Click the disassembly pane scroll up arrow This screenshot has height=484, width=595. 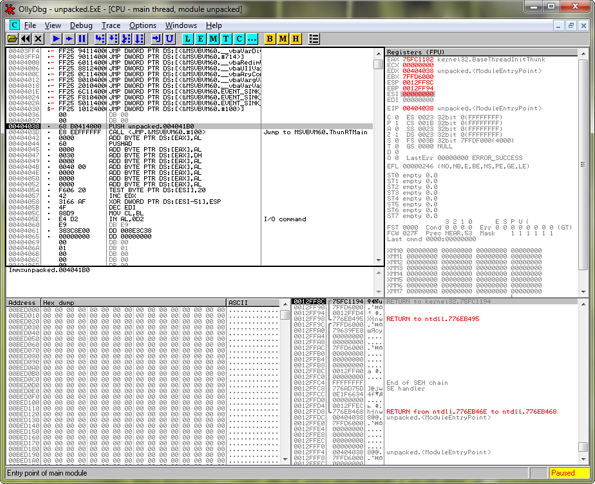(378, 53)
